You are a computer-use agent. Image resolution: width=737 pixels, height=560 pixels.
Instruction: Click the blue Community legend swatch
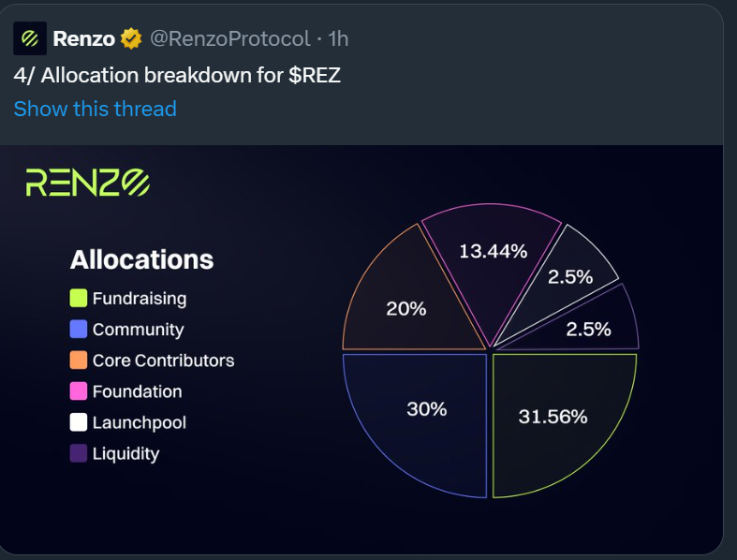[x=79, y=330]
